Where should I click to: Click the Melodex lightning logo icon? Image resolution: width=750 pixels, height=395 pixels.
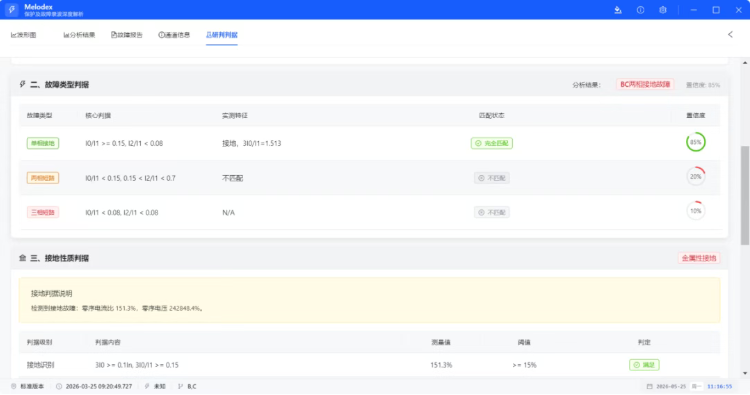tap(11, 10)
